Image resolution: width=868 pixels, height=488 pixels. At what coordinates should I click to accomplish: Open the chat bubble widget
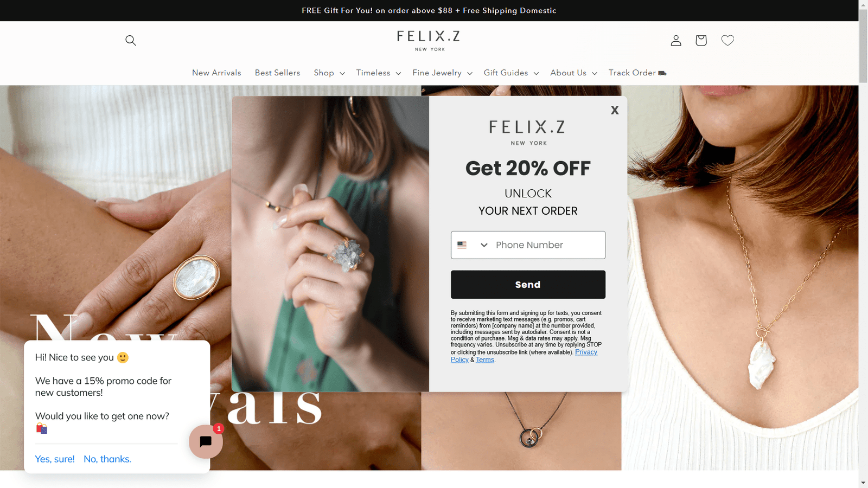tap(206, 441)
